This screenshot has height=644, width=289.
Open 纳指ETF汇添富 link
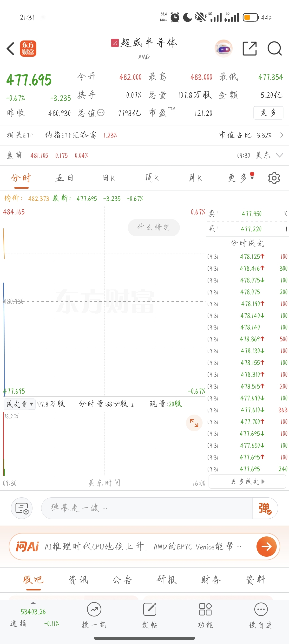(71, 135)
